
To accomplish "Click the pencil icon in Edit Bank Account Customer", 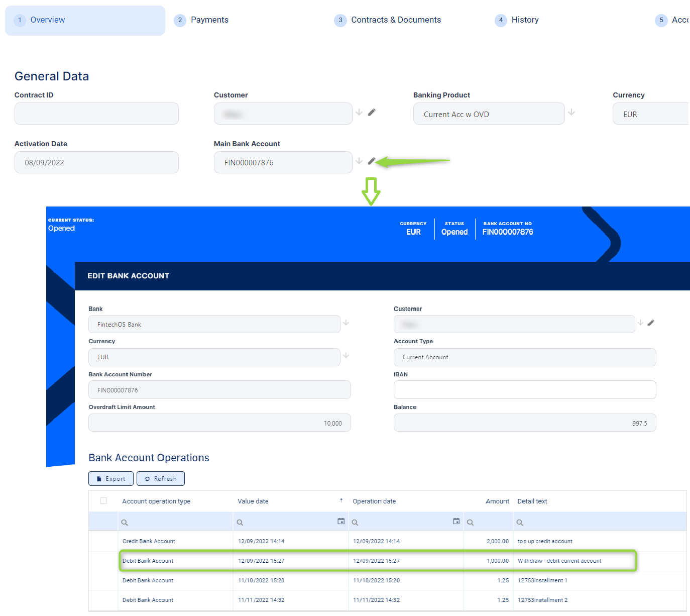I will 651,323.
